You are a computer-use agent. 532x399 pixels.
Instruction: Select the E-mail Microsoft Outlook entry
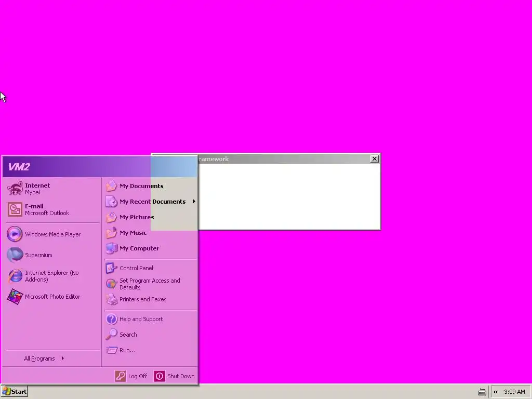pos(47,209)
